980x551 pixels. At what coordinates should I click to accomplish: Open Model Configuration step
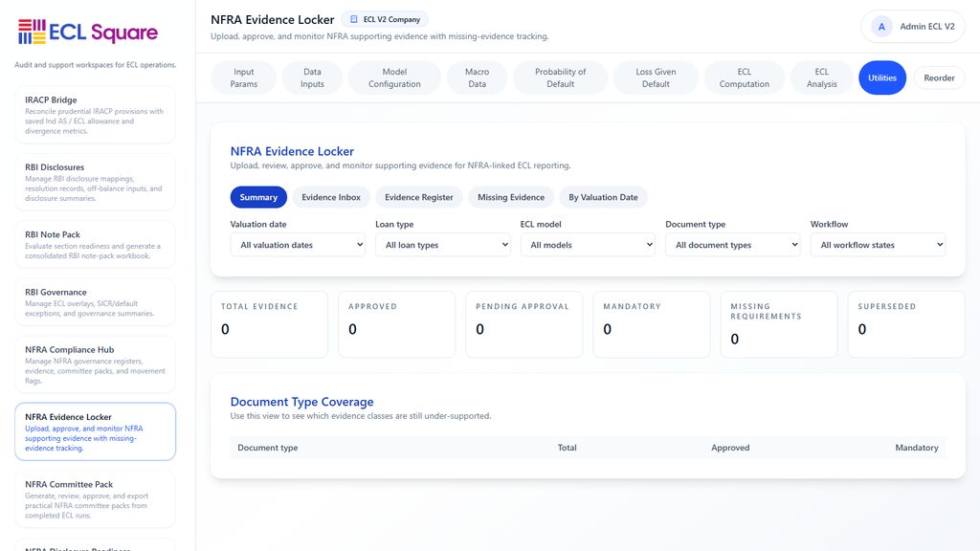coord(394,78)
